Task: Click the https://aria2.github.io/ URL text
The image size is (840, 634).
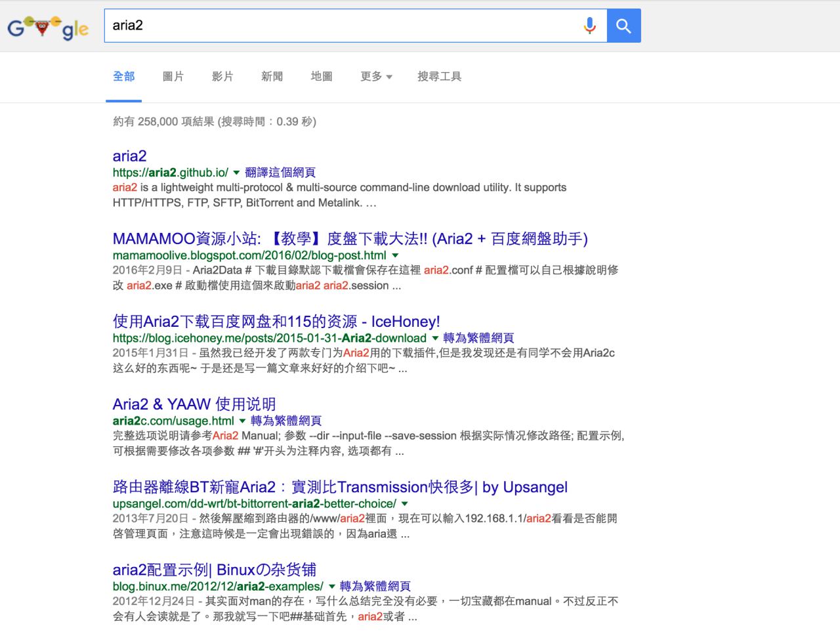Action: click(x=171, y=173)
